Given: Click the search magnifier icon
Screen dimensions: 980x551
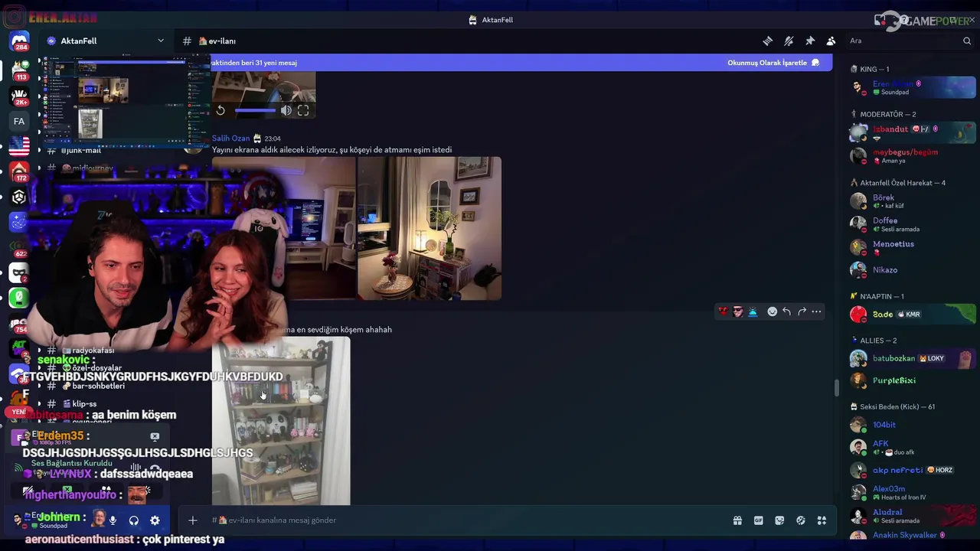Looking at the screenshot, I should pos(967,41).
